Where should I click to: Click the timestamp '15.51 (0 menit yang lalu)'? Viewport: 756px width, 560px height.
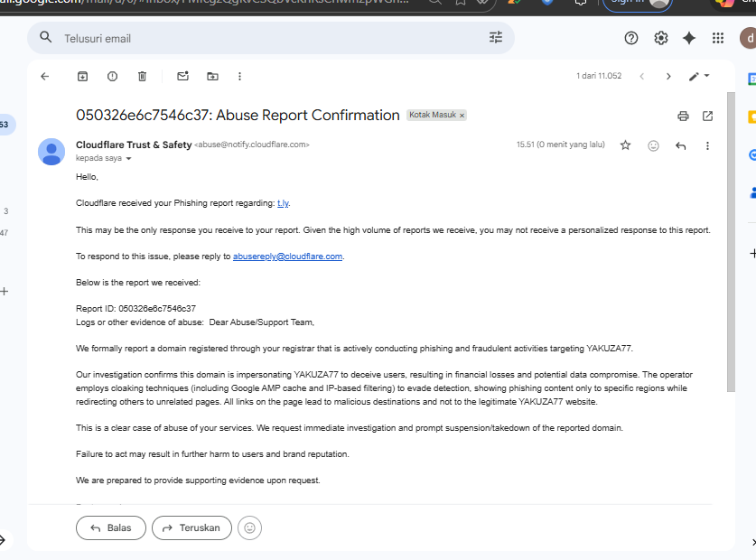click(561, 145)
